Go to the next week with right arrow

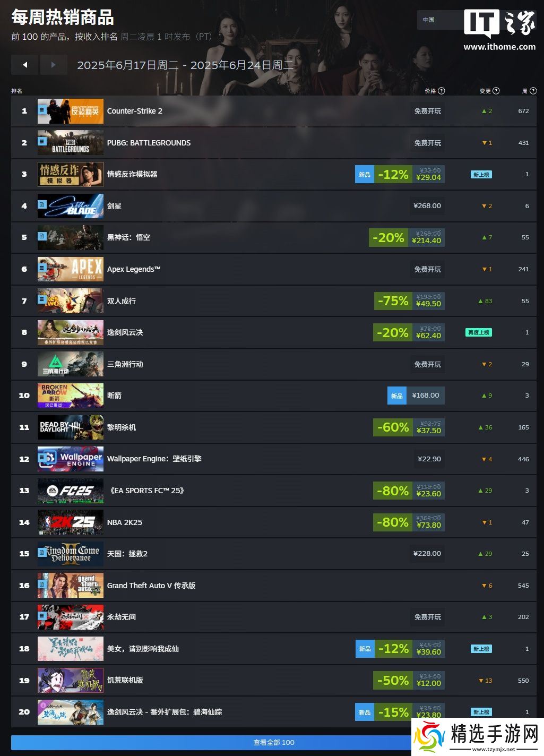coord(54,65)
